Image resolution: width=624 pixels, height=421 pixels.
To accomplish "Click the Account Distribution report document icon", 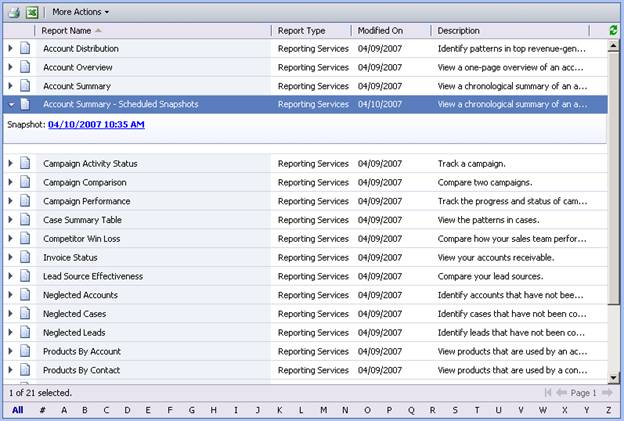I will click(26, 48).
